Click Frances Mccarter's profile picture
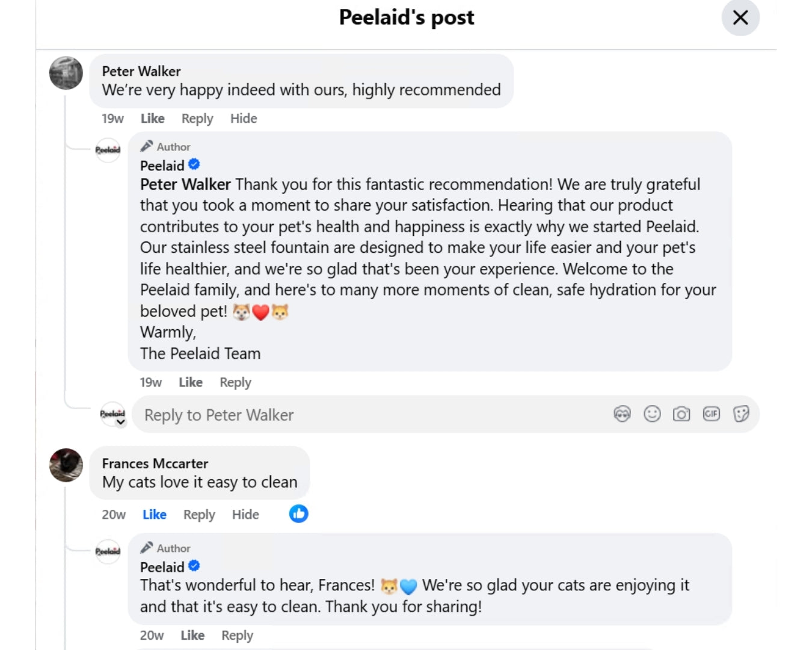Image resolution: width=812 pixels, height=650 pixels. pyautogui.click(x=66, y=465)
